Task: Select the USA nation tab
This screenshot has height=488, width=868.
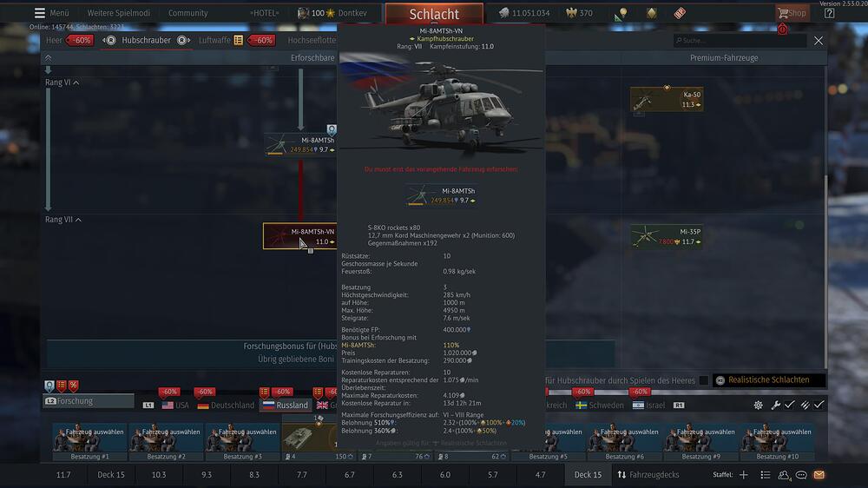Action: [x=175, y=405]
